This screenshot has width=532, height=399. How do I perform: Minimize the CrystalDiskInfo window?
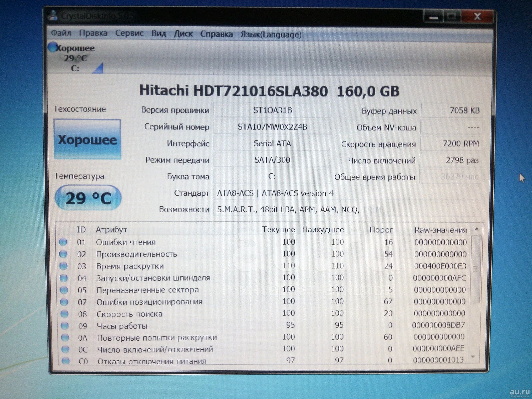(434, 17)
